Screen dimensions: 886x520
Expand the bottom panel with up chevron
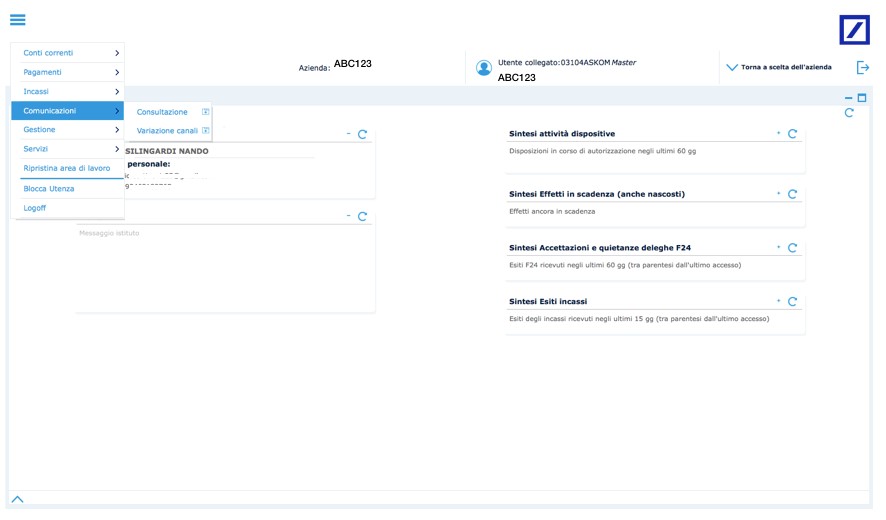(x=17, y=499)
